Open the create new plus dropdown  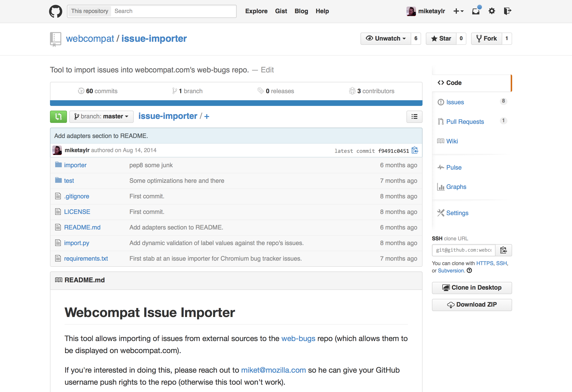tap(458, 11)
